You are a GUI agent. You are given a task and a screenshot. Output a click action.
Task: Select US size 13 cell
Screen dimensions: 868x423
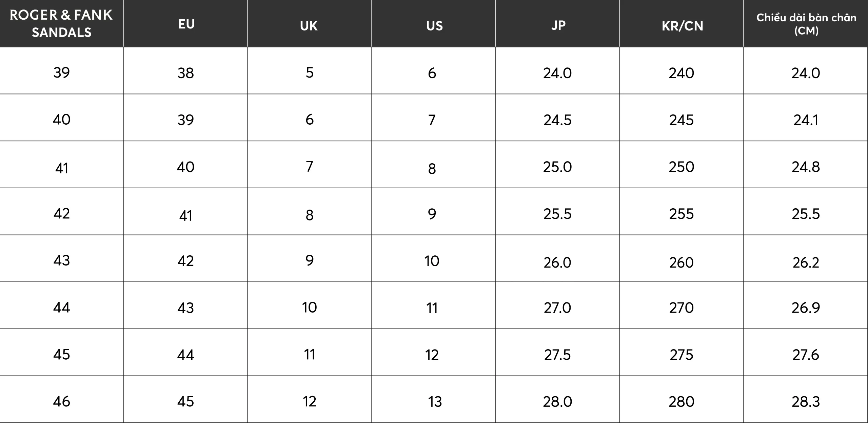click(x=435, y=402)
